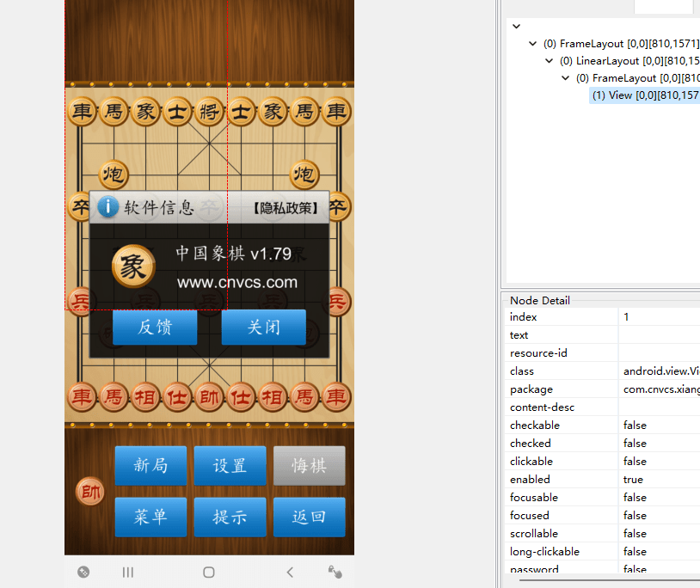700x588 pixels.
Task: Request a hint with 提示
Action: point(230,517)
